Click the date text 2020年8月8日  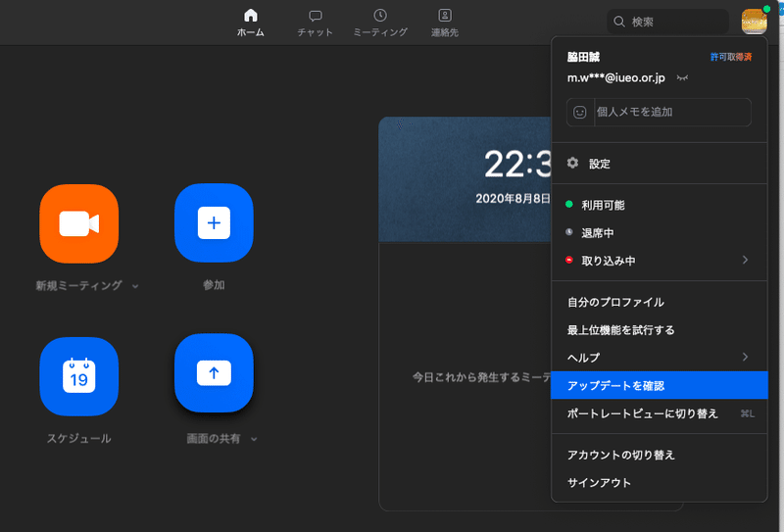pyautogui.click(x=513, y=199)
